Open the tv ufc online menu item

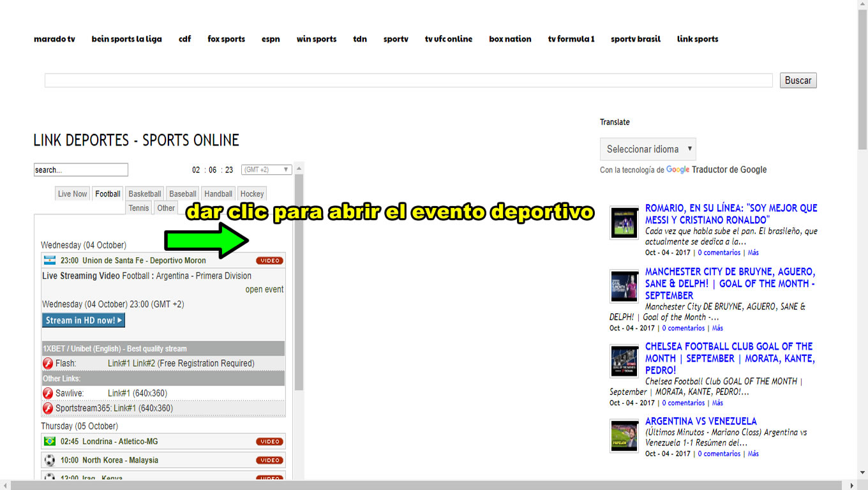(x=449, y=39)
